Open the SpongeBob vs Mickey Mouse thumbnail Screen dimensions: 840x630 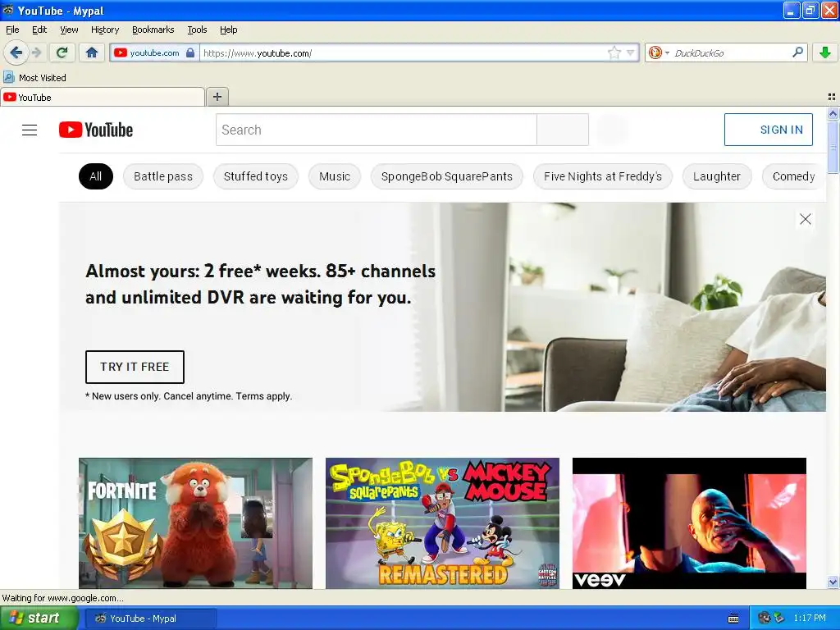[442, 523]
